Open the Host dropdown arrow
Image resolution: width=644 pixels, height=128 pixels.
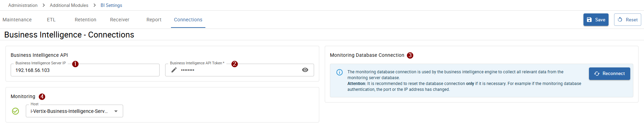pyautogui.click(x=116, y=111)
